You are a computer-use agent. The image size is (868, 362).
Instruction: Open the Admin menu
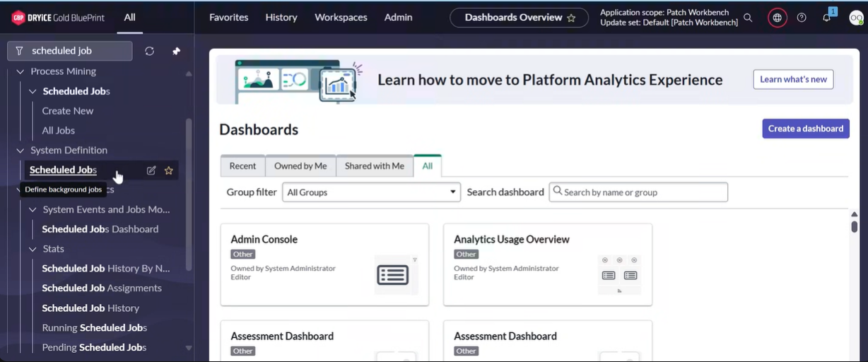point(398,18)
